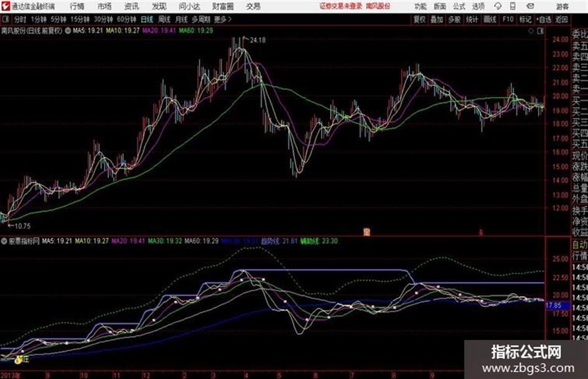The width and height of the screenshot is (588, 379).
Task: Select the 月线 monthly chart tab
Action: point(182,19)
